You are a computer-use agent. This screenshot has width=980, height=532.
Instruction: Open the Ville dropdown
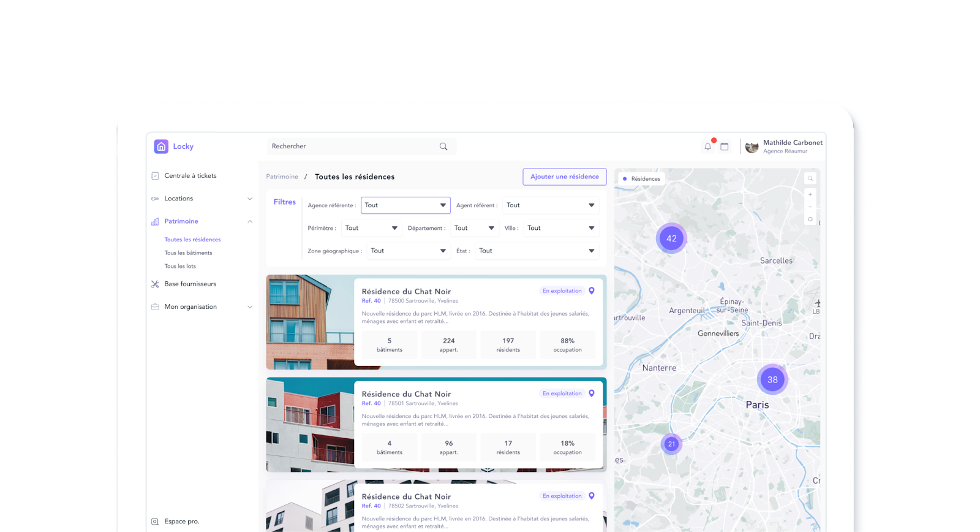(561, 228)
